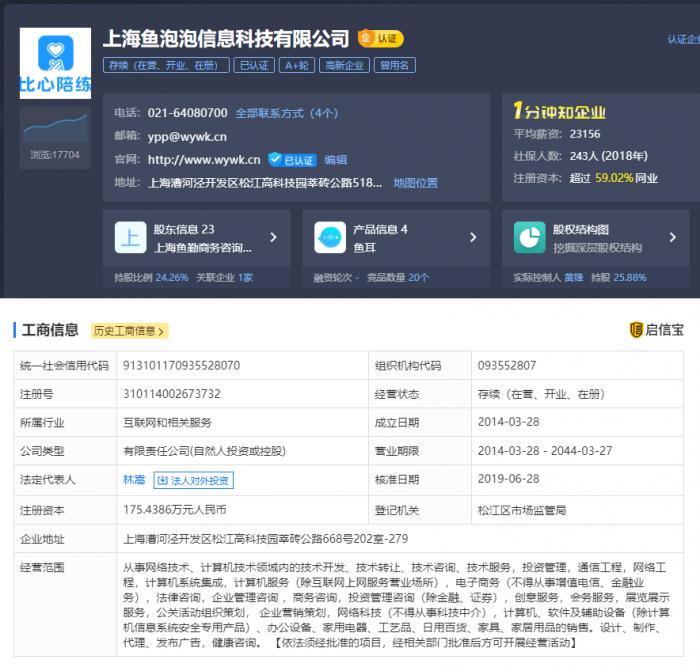Click 上海鱼勤商务咨询 shareholder name
The image size is (700, 671).
tap(203, 248)
